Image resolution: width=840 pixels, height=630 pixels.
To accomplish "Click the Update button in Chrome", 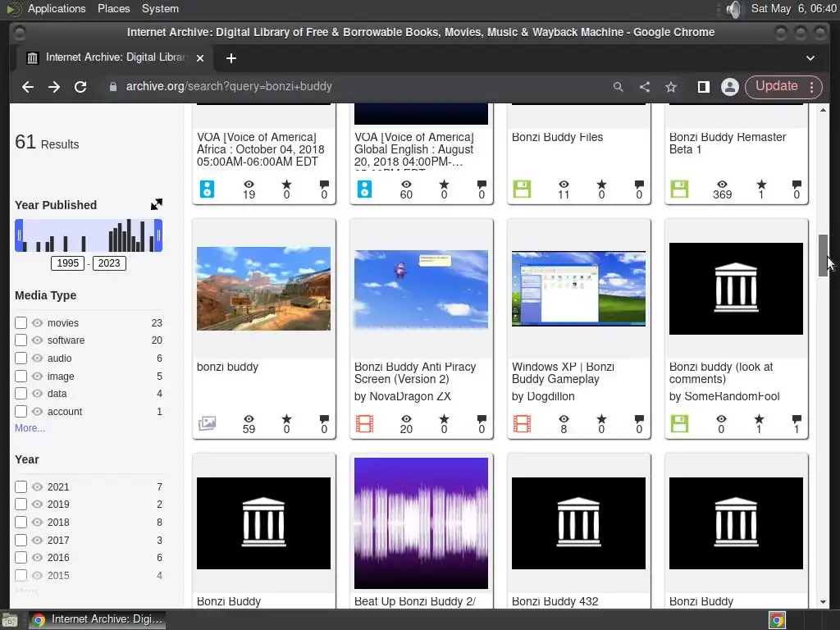I will click(x=776, y=86).
